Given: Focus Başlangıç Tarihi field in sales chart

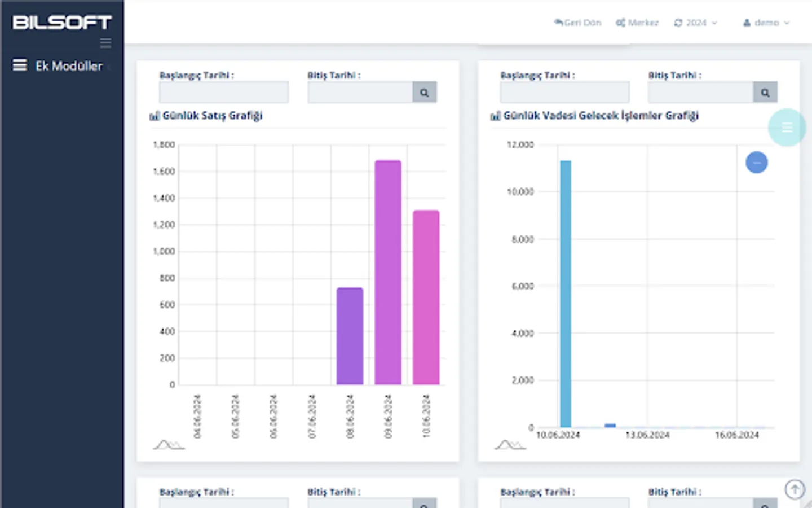Looking at the screenshot, I should coord(224,93).
